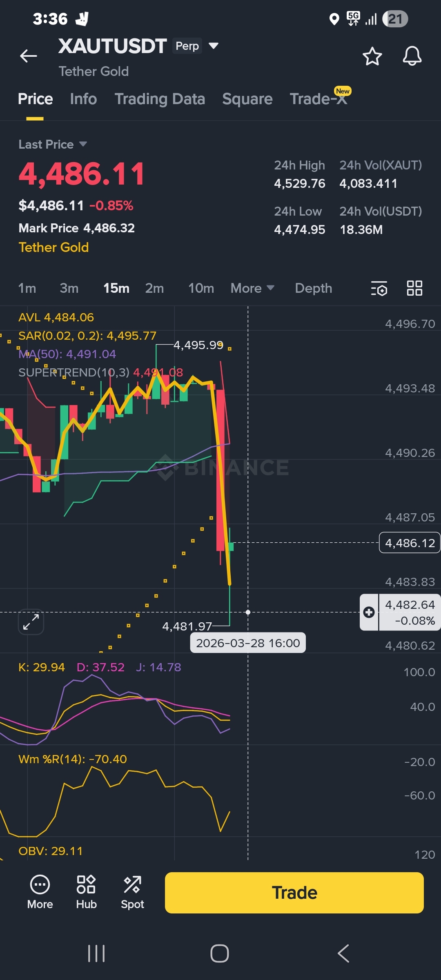Open price alert bell icon
This screenshot has height=980, width=441.
(x=412, y=56)
